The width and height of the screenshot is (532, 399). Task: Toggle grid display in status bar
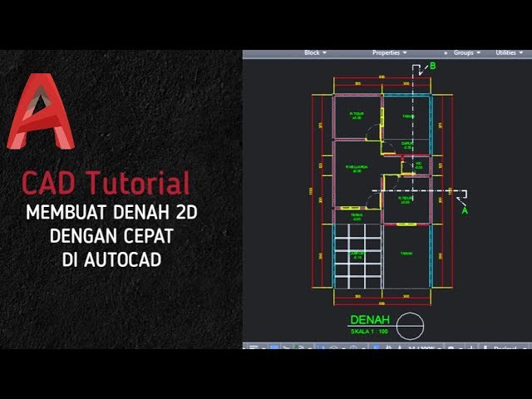pos(274,347)
